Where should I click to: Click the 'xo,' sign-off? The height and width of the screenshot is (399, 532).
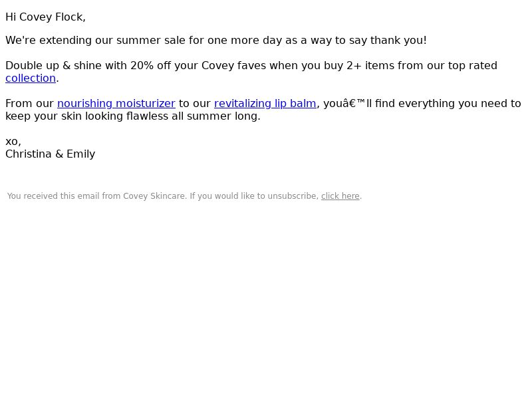(13, 142)
